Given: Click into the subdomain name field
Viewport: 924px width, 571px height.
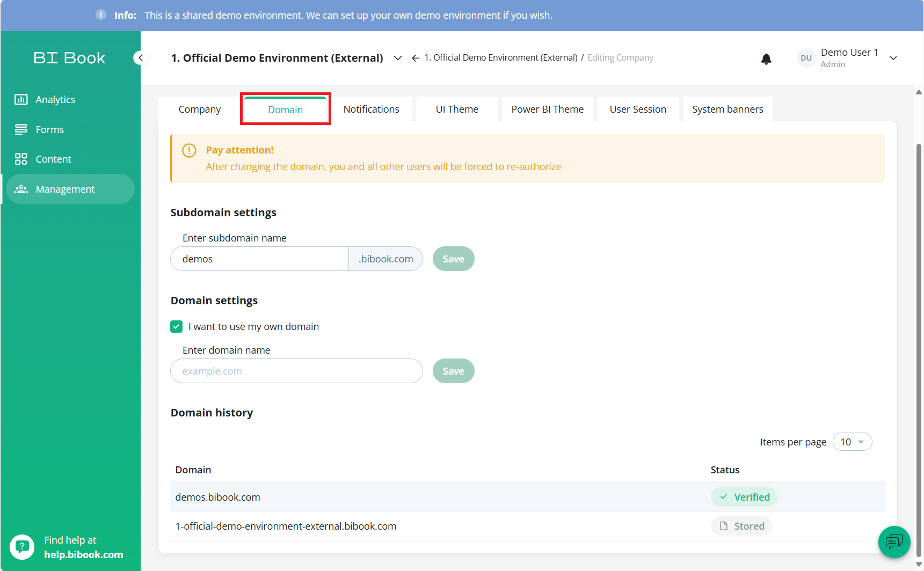Looking at the screenshot, I should tap(260, 259).
